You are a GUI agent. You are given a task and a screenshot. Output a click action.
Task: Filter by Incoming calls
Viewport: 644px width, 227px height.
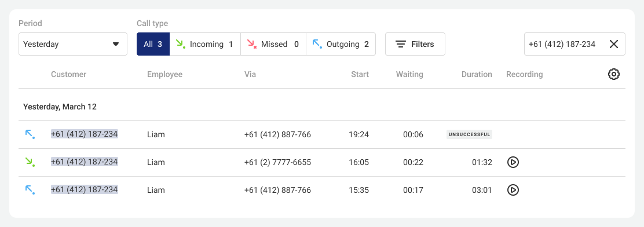pos(205,44)
